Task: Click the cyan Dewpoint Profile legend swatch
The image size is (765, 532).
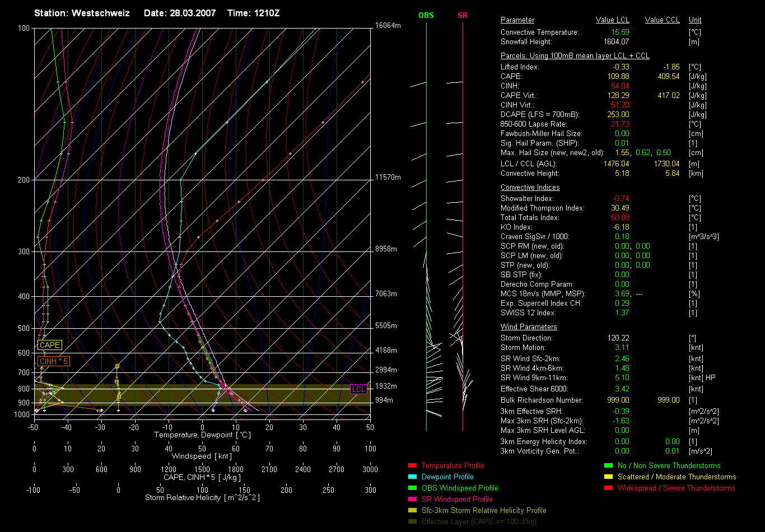Action: tap(413, 477)
